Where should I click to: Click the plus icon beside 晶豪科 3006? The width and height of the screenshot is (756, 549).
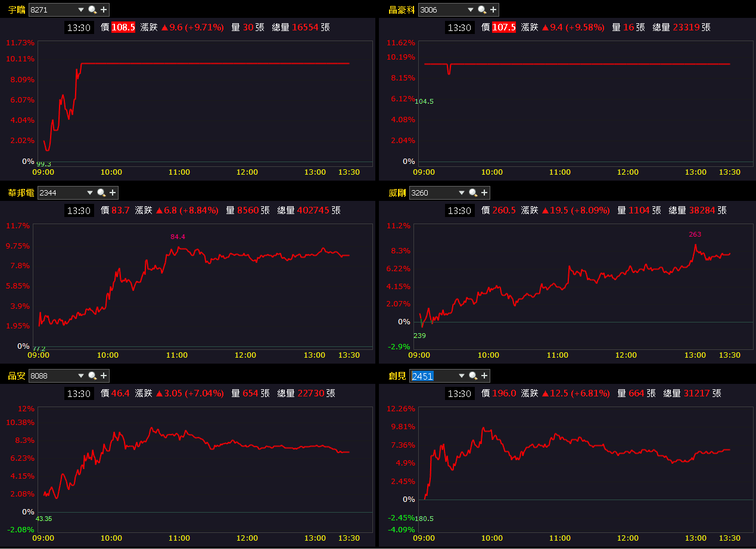click(x=493, y=10)
